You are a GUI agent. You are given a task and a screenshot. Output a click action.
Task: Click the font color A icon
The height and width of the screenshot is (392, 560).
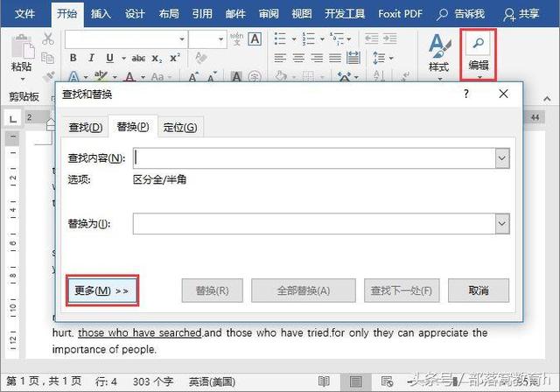click(129, 77)
